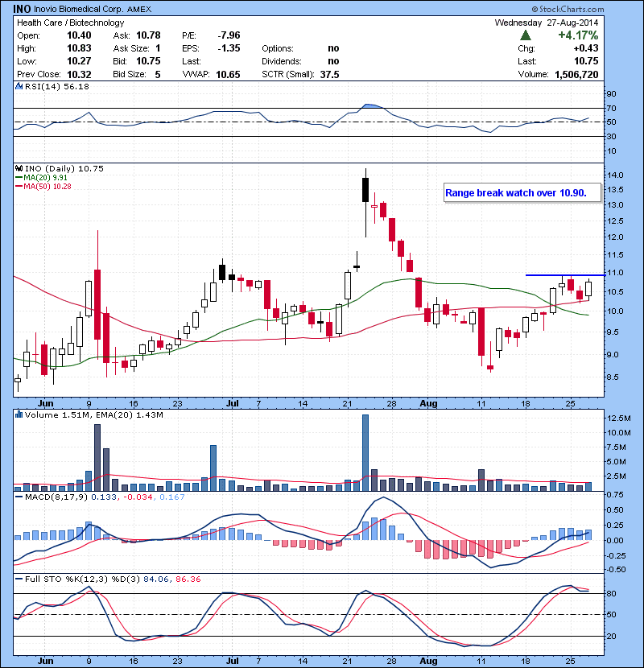Viewport: 644px width, 668px height.
Task: Click the MACD(8,17,9) indicator label
Action: click(x=56, y=497)
